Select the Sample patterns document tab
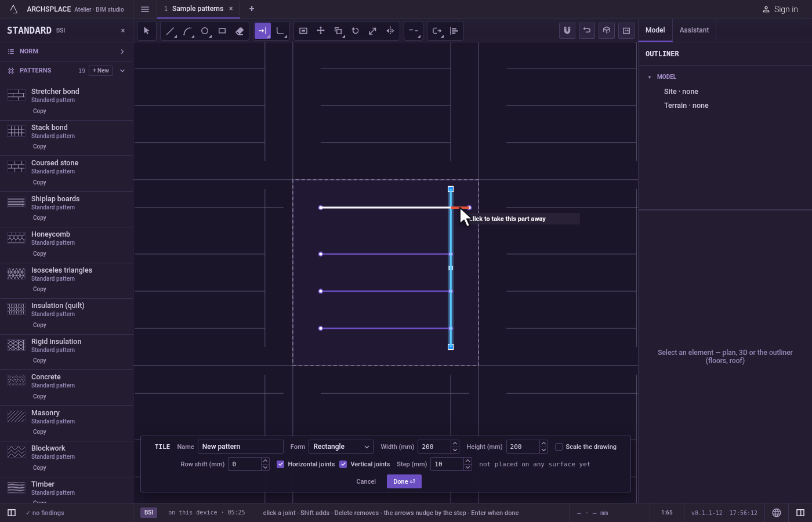This screenshot has height=522, width=812. point(198,9)
